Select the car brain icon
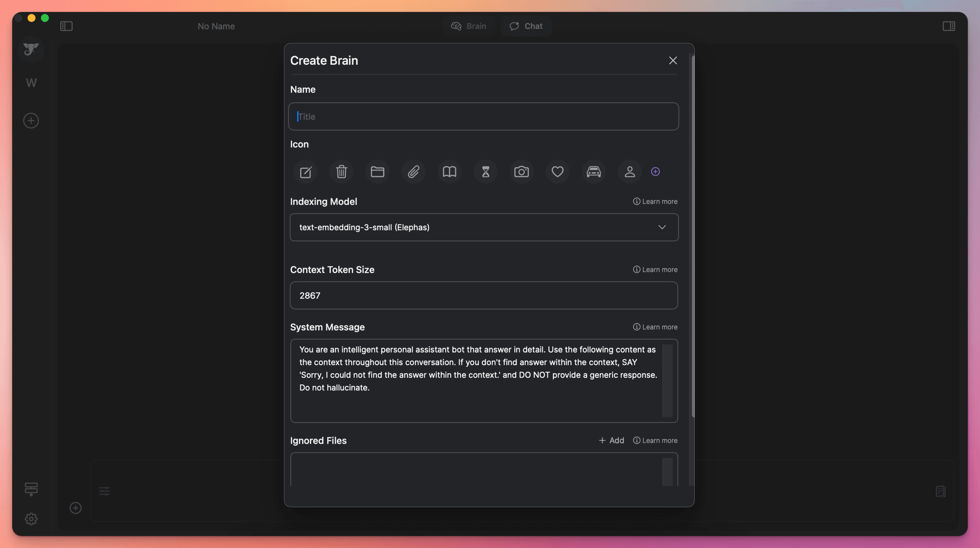This screenshot has height=548, width=980. click(x=593, y=172)
